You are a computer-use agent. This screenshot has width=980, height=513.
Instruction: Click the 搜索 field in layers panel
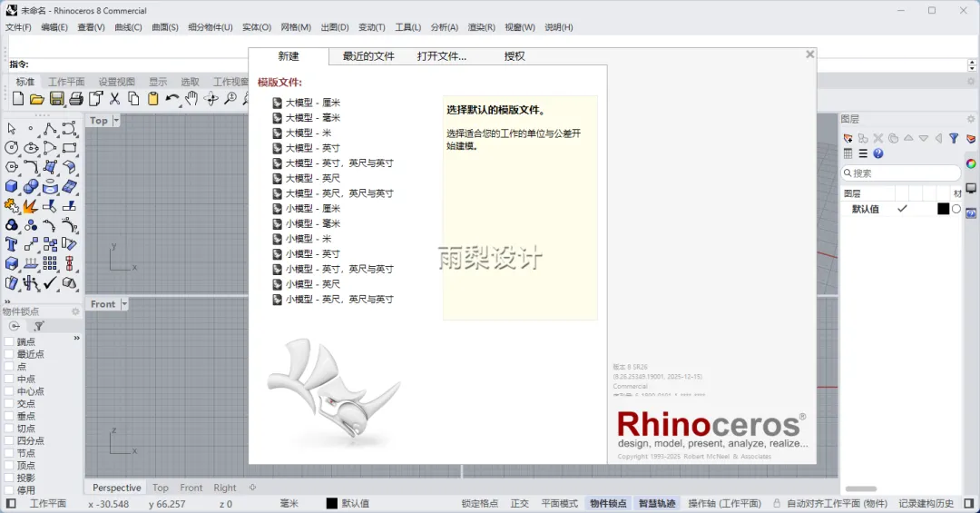[901, 173]
